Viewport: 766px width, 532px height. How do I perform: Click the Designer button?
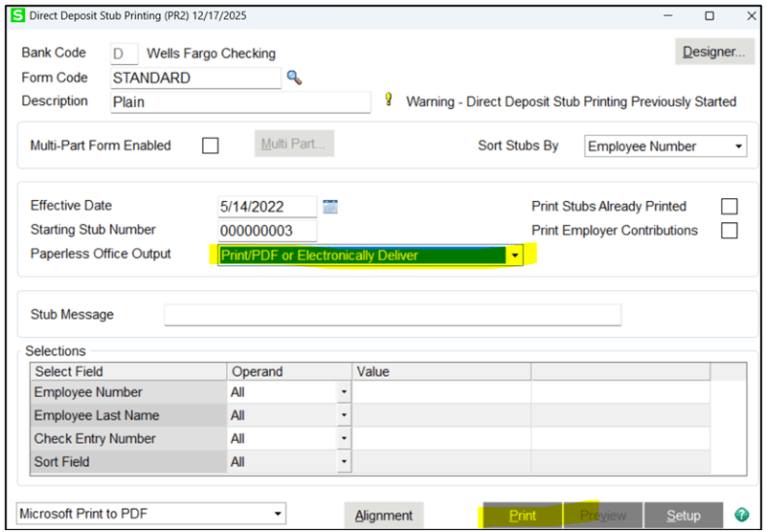[713, 52]
